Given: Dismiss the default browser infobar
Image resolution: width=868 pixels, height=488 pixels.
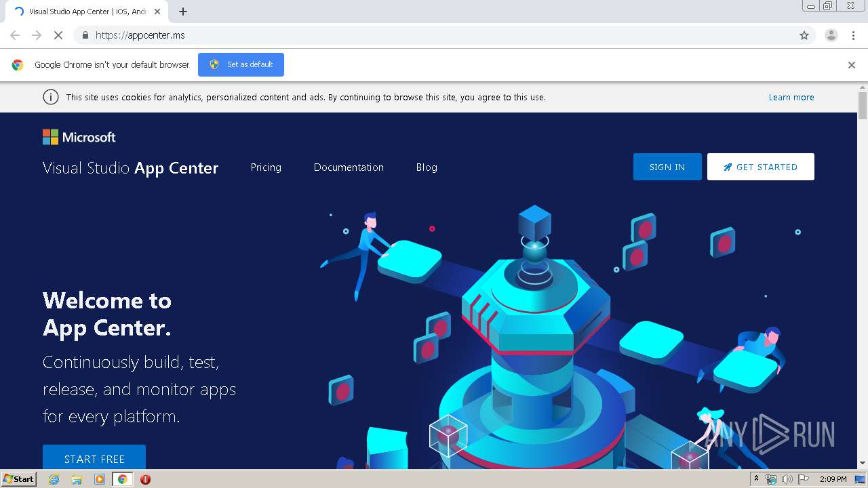Looking at the screenshot, I should 852,65.
